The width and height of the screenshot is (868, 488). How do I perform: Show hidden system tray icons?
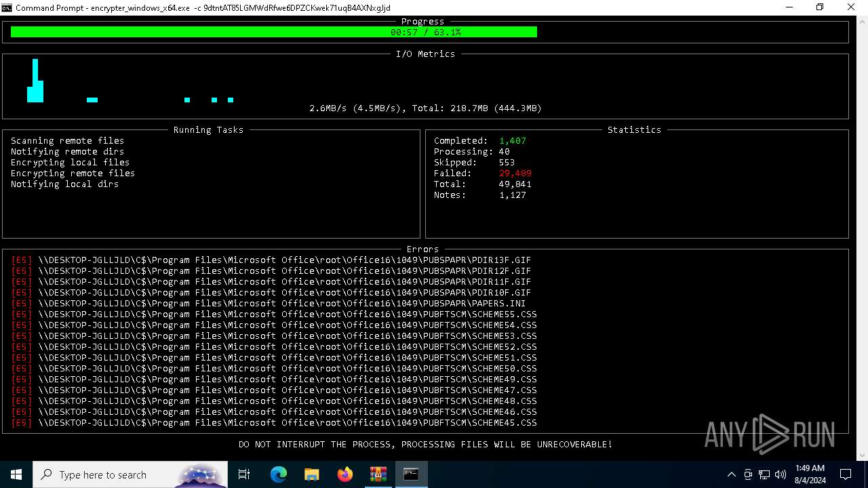point(731,474)
